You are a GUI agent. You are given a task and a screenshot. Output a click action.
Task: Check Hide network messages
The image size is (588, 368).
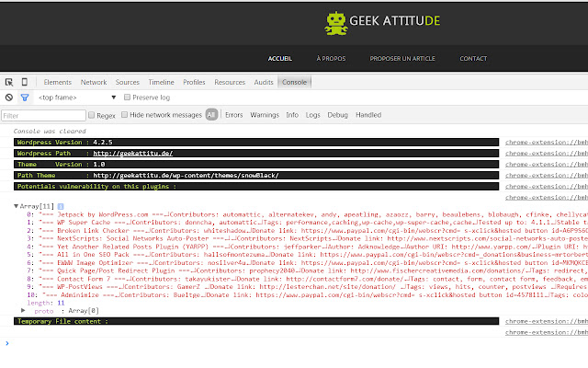point(125,114)
